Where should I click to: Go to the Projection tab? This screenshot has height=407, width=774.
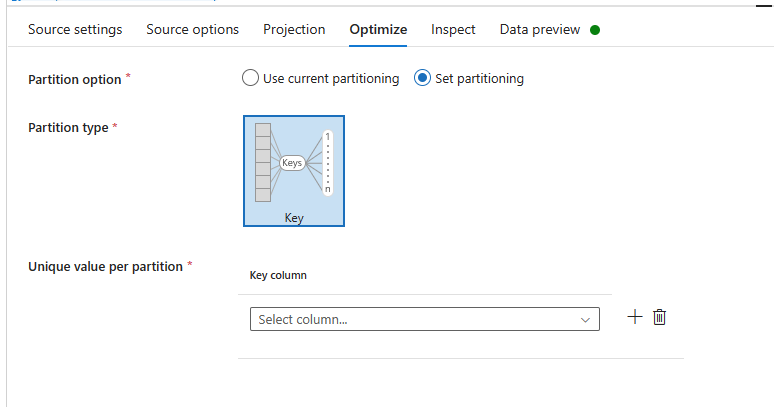pyautogui.click(x=294, y=30)
